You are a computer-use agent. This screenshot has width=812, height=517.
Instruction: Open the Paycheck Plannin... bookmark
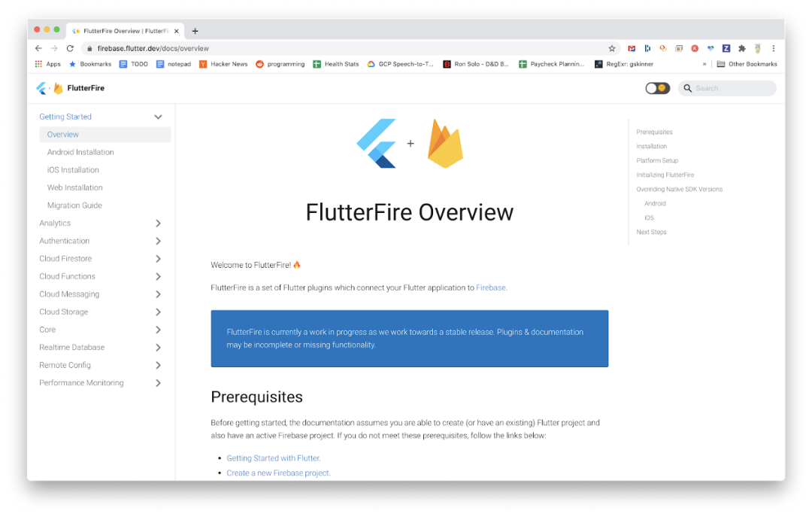[x=552, y=64]
